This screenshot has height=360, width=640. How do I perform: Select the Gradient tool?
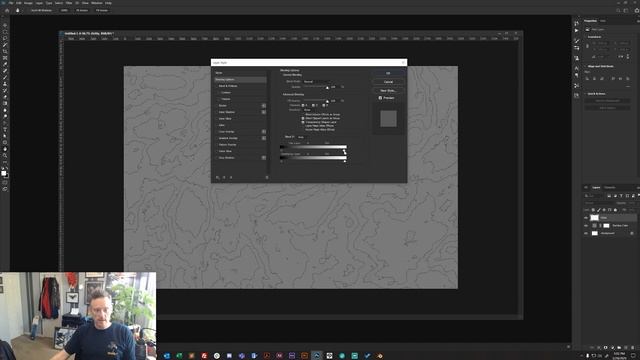[x=5, y=103]
